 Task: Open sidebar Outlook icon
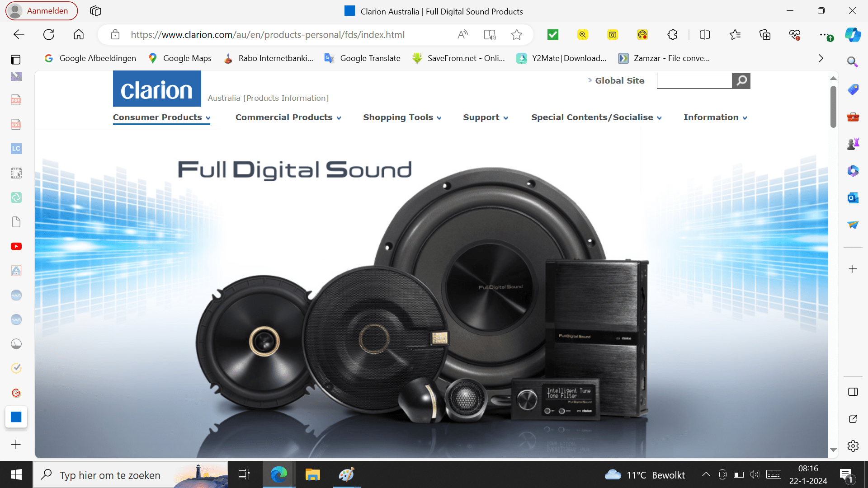tap(853, 198)
